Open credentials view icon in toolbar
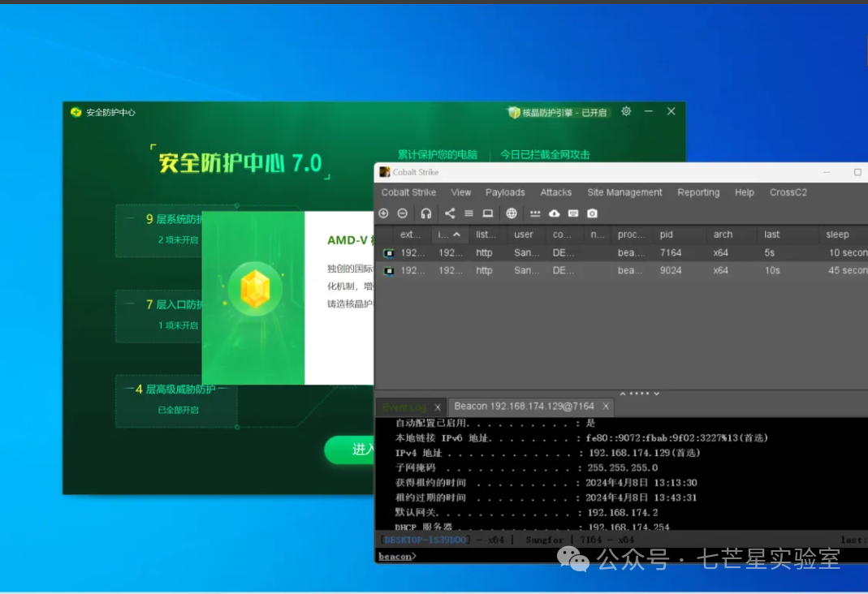 535,213
